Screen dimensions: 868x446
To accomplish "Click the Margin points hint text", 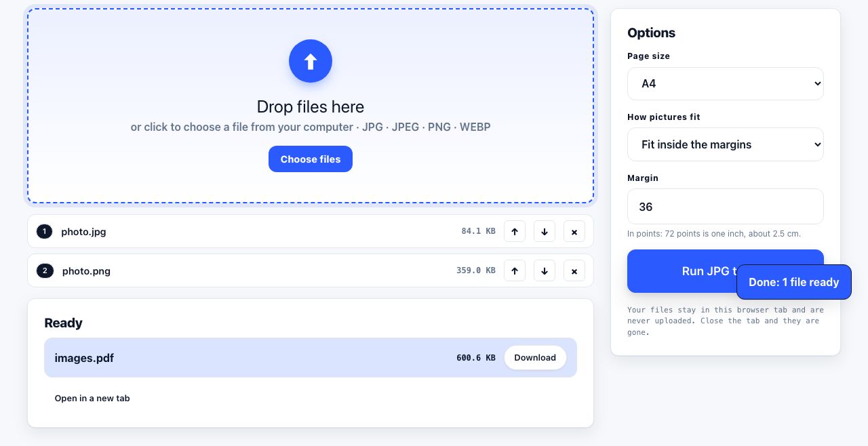I will click(714, 234).
